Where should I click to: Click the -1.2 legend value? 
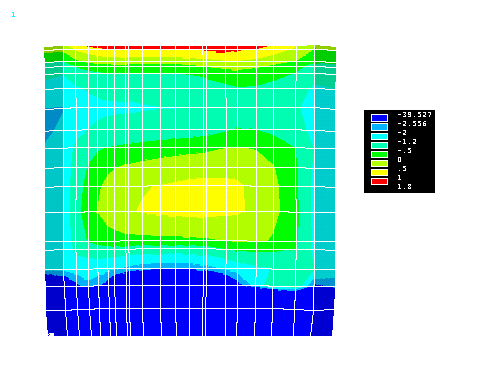(407, 142)
